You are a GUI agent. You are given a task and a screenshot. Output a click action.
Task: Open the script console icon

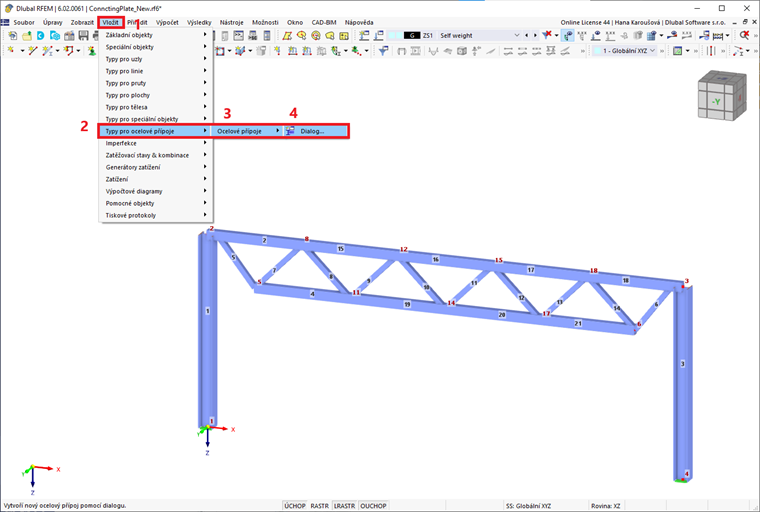(x=238, y=36)
